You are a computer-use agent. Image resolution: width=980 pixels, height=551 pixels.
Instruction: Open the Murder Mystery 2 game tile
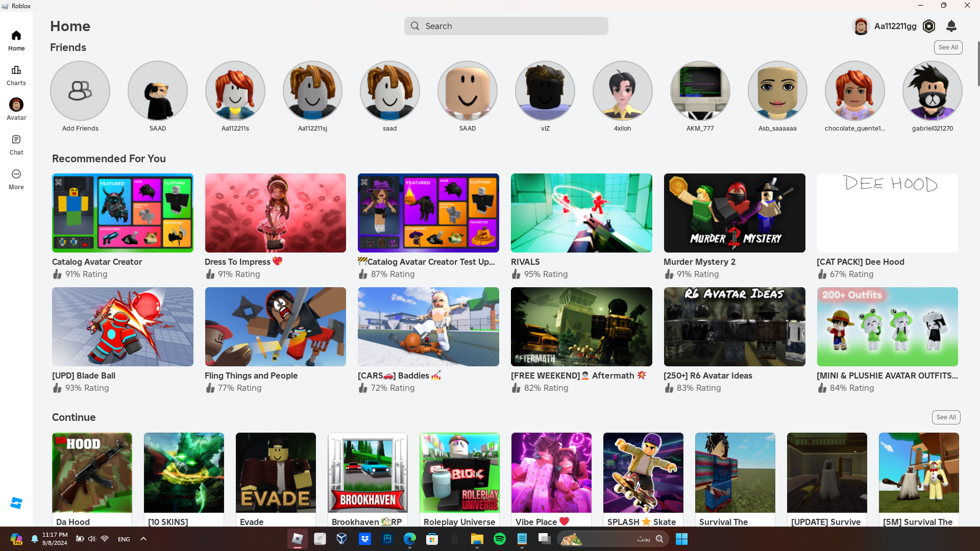point(734,213)
